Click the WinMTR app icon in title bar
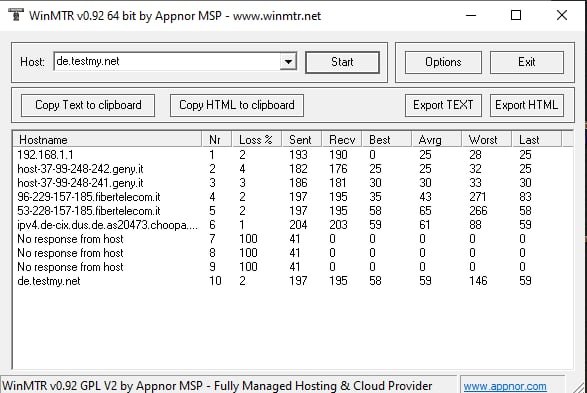587x393 pixels. click(15, 15)
